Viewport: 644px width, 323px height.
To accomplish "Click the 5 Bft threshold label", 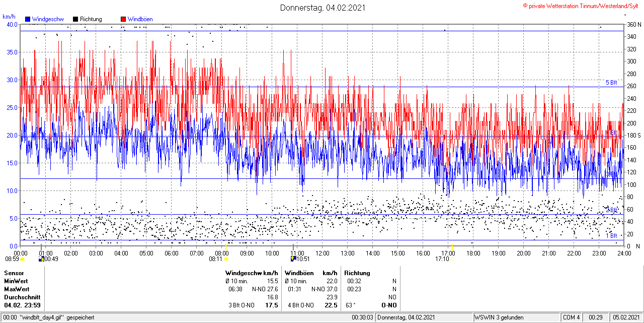I will (611, 83).
